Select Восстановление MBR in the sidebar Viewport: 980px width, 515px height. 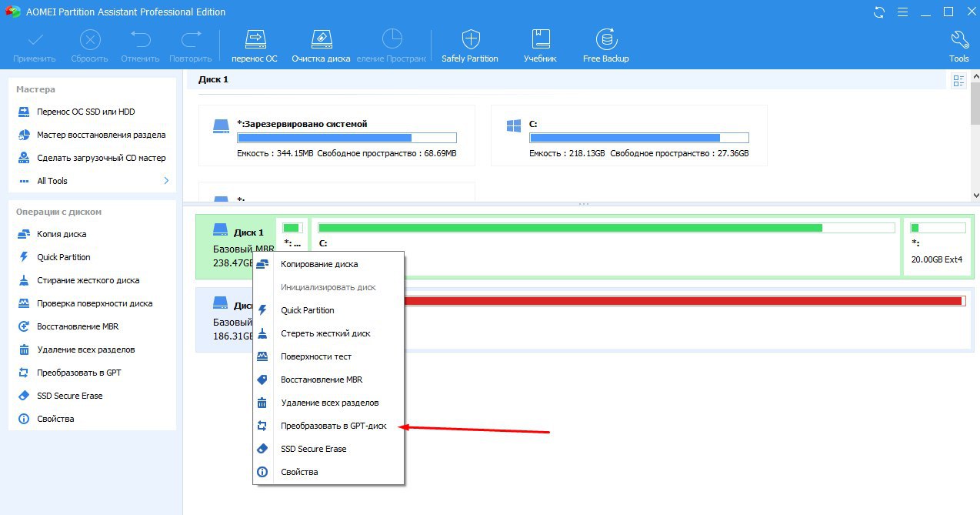(76, 326)
